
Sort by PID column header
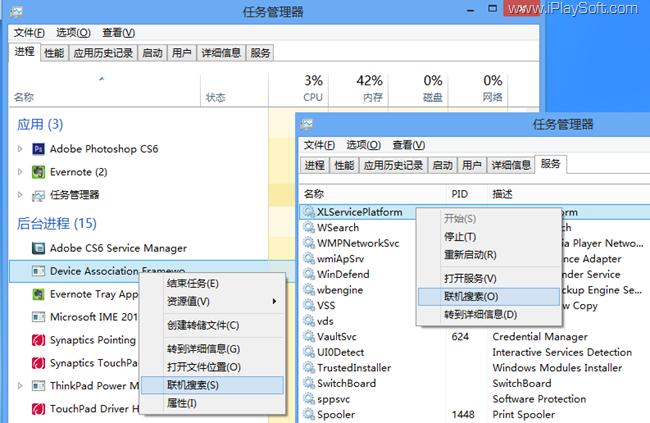(460, 193)
